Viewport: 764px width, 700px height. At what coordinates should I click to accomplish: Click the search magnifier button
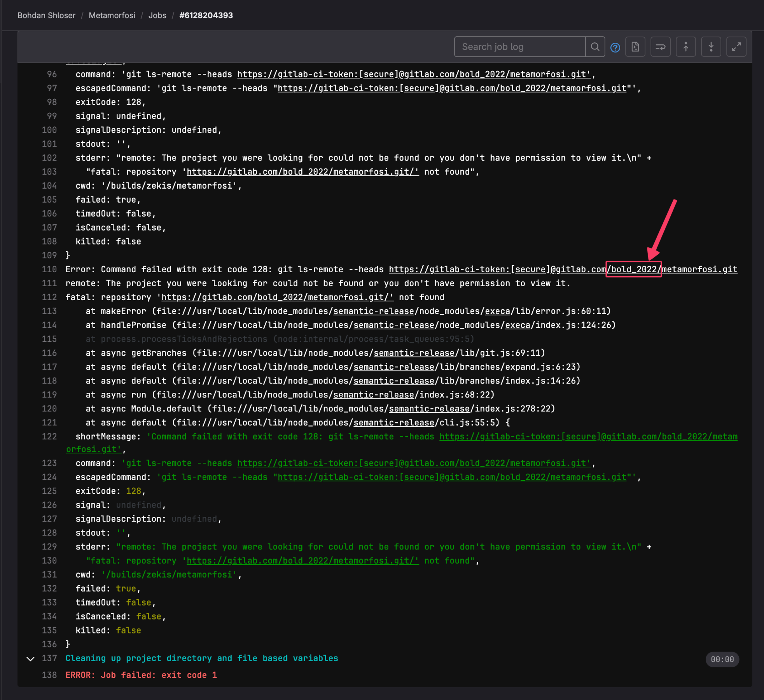point(595,47)
